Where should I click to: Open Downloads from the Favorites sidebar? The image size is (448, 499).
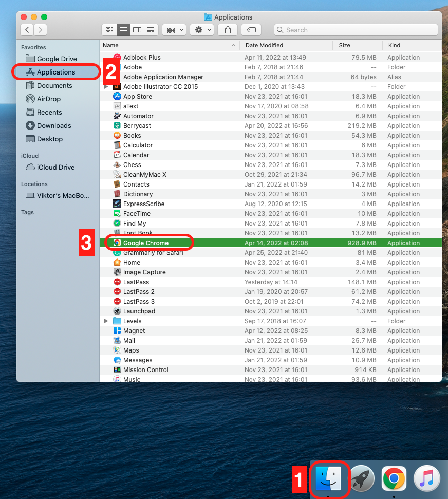coord(54,125)
